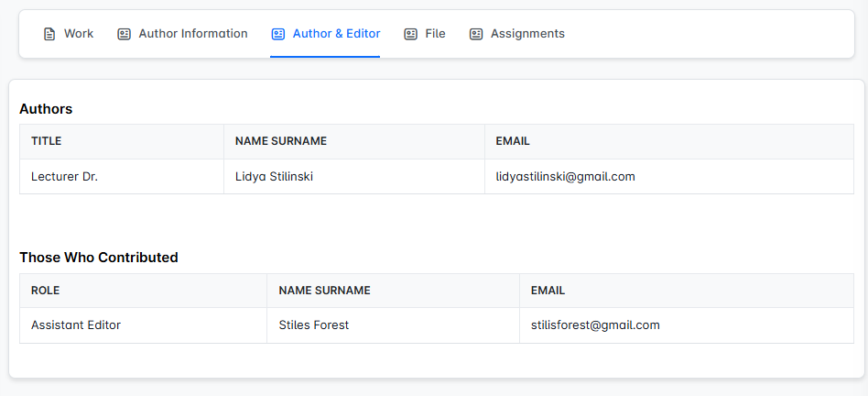
Task: Click contributor email stilisforest@gmail.com
Action: [595, 325]
